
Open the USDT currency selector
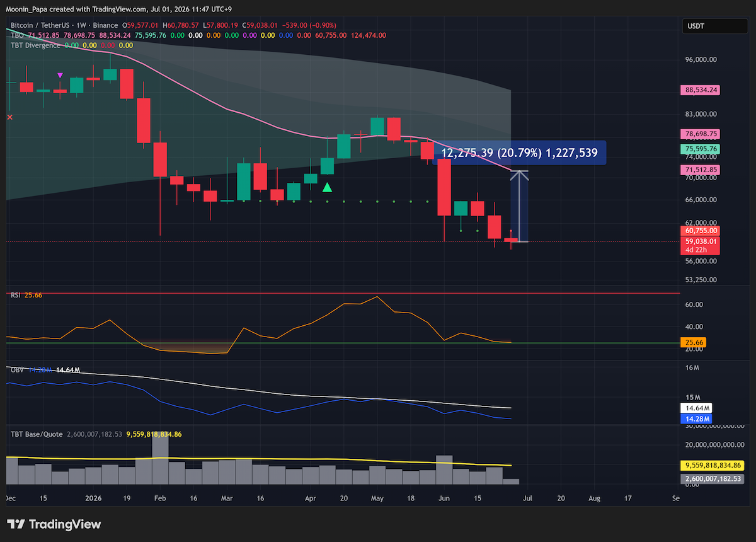coord(714,26)
